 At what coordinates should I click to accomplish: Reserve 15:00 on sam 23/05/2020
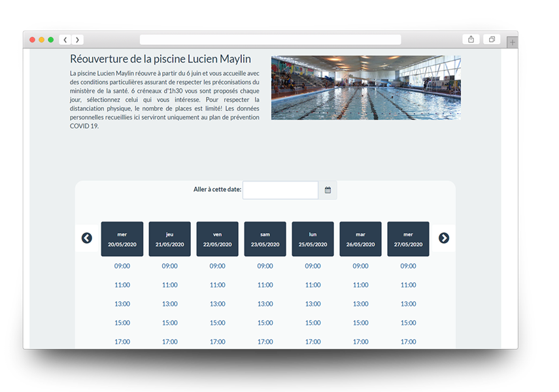point(265,323)
